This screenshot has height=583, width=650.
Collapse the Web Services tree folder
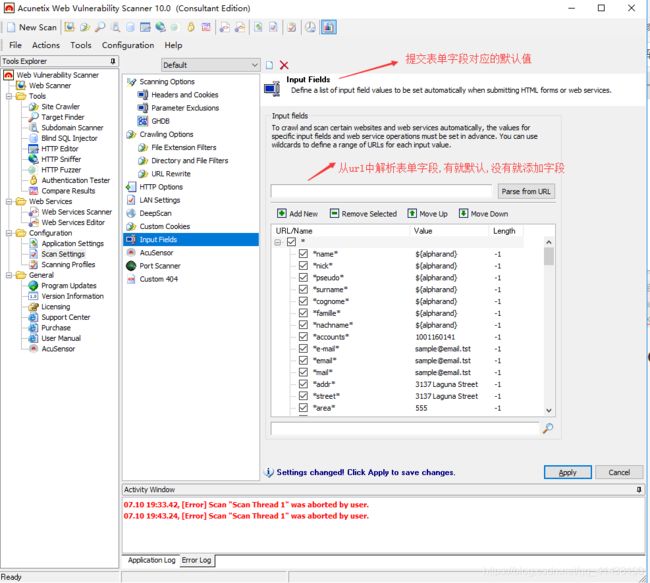click(9, 202)
